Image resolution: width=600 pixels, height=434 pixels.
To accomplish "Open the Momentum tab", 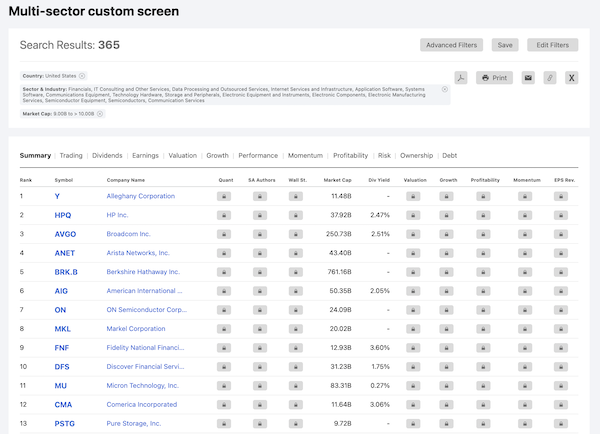I will point(305,155).
